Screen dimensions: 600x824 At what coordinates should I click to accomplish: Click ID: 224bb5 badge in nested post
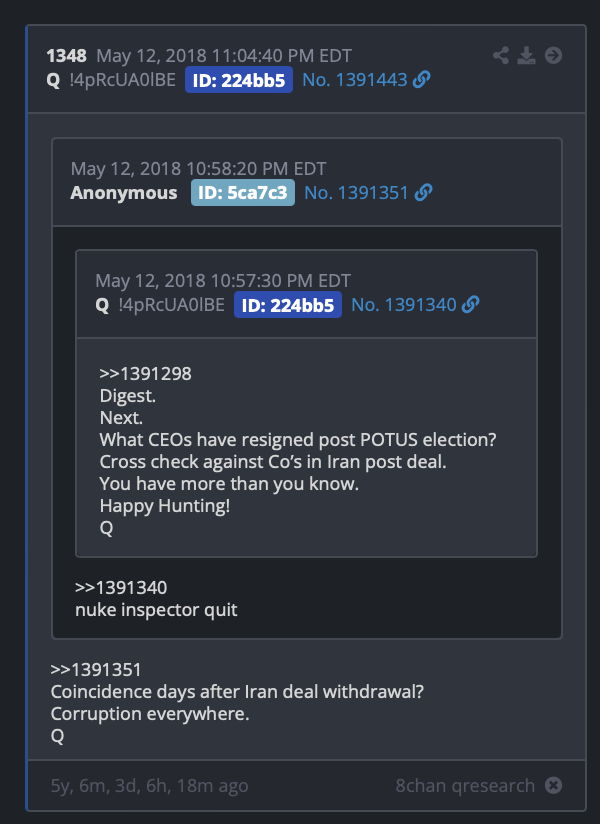point(287,305)
